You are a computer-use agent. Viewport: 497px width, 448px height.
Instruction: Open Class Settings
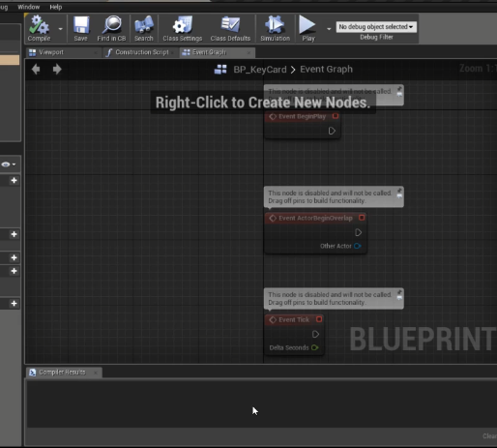click(x=183, y=28)
